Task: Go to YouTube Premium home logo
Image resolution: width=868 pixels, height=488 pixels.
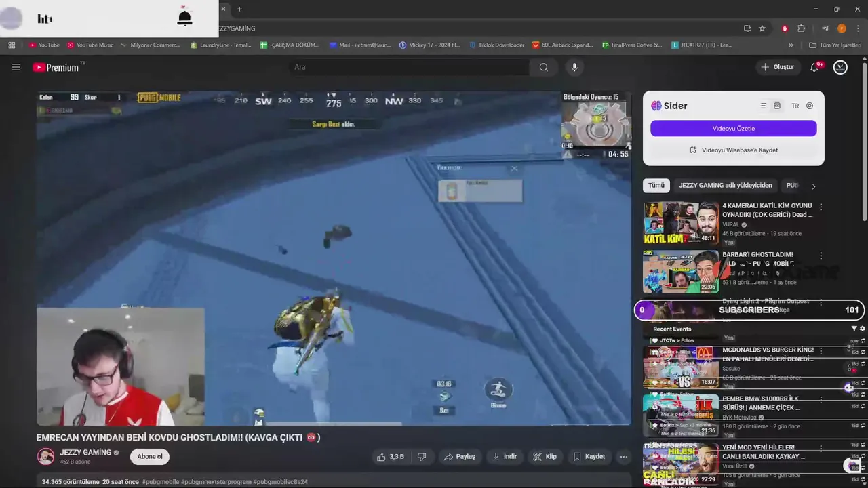Action: (x=56, y=68)
